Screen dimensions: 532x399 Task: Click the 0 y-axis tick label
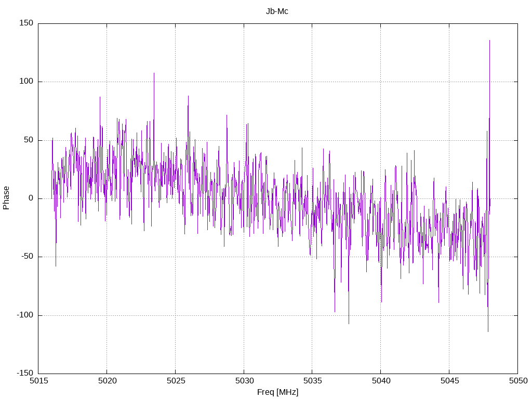click(31, 198)
